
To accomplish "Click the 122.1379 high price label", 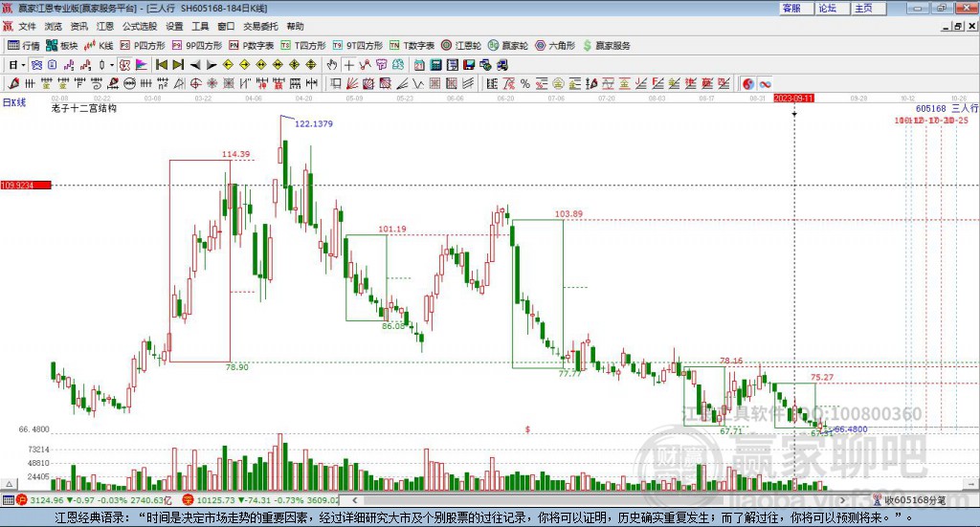I will click(x=314, y=123).
